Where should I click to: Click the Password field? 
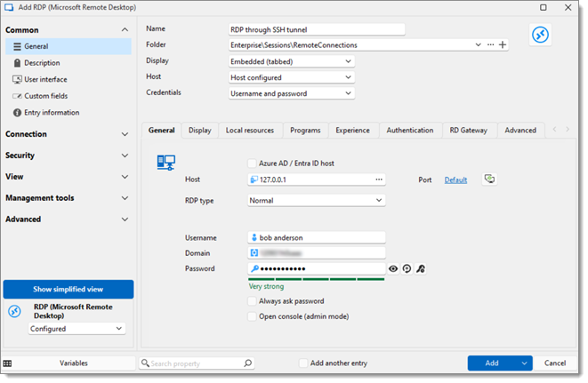pos(316,268)
